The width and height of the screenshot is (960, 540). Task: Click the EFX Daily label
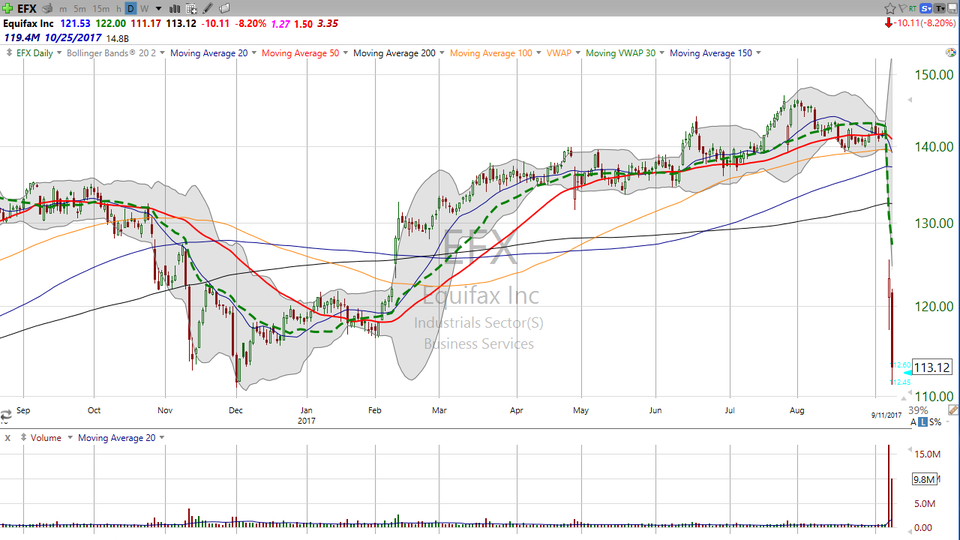[x=34, y=53]
